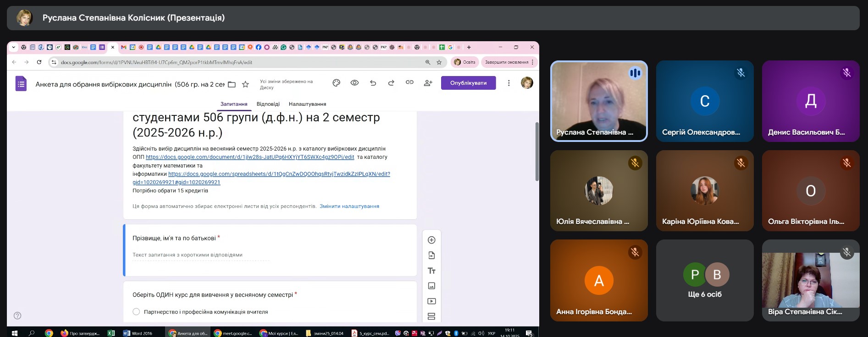This screenshot has height=337, width=868.
Task: Open a new browser tab
Action: pyautogui.click(x=469, y=47)
